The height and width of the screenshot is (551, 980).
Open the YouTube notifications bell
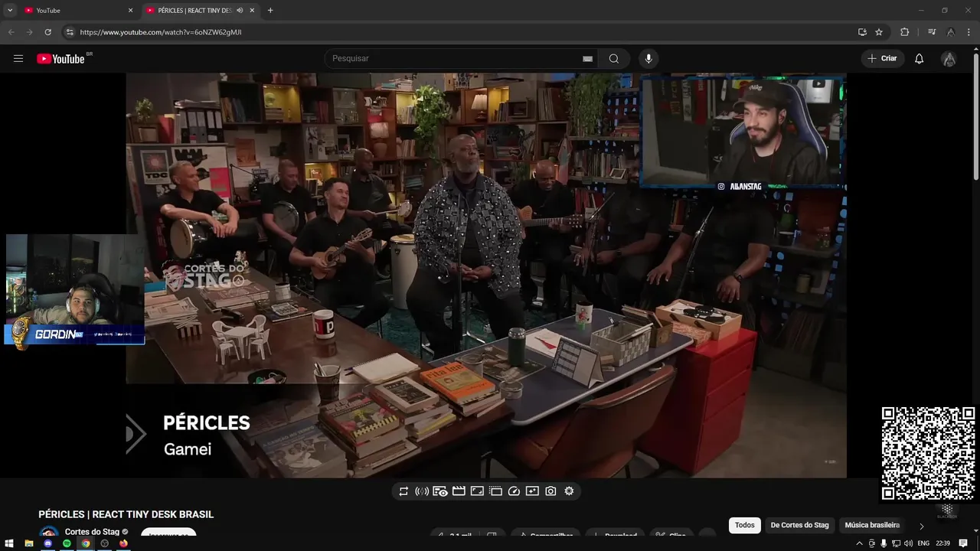[x=920, y=58]
